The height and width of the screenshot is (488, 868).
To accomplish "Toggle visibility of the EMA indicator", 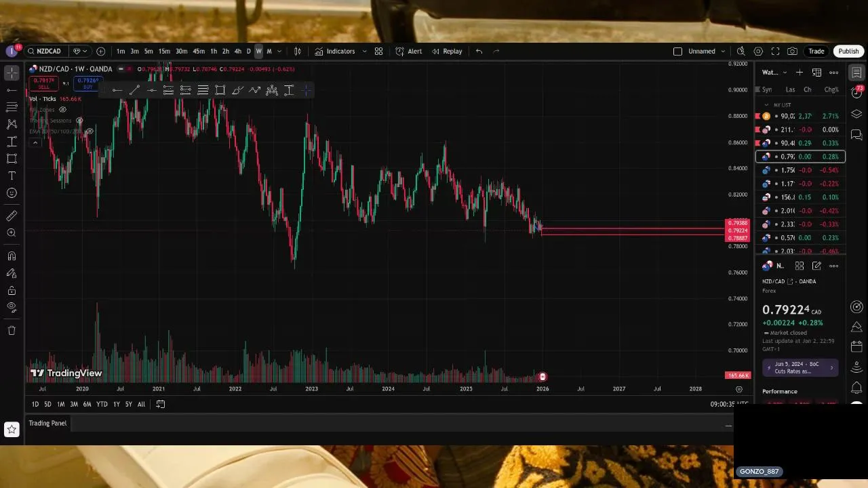I will [x=89, y=131].
